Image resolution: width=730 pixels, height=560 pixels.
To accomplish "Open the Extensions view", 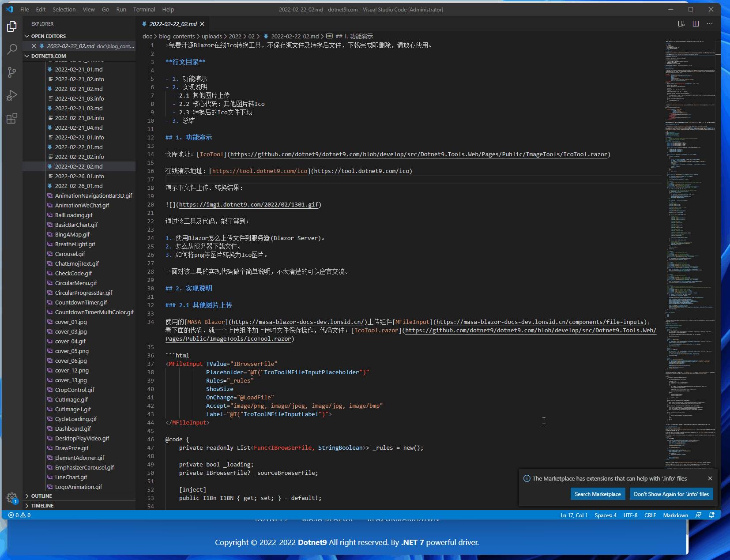I will coord(12,118).
